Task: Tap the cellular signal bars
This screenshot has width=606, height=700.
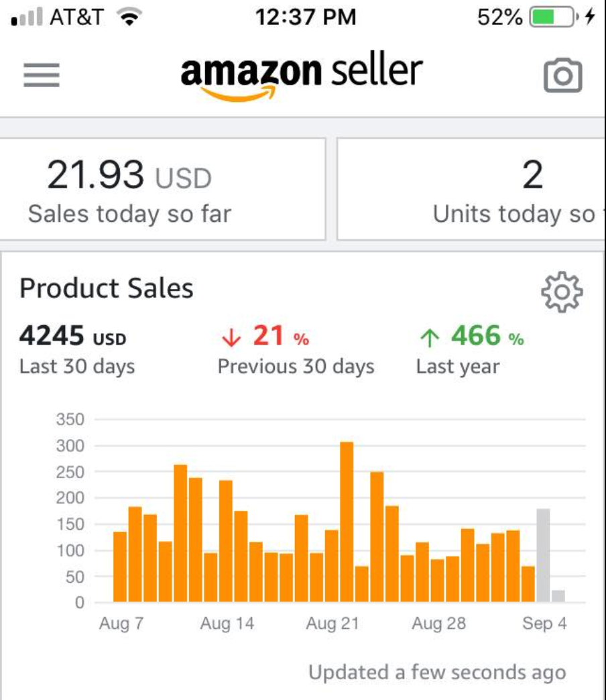Action: click(27, 17)
